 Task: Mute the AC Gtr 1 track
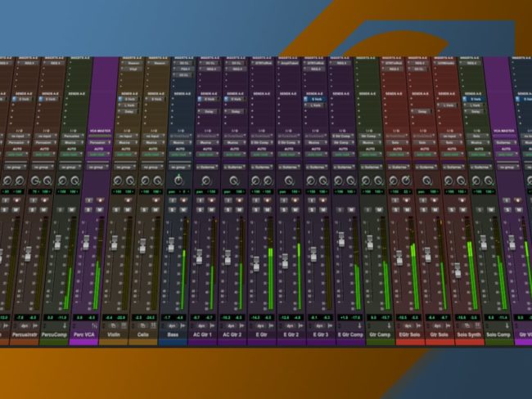(211, 210)
